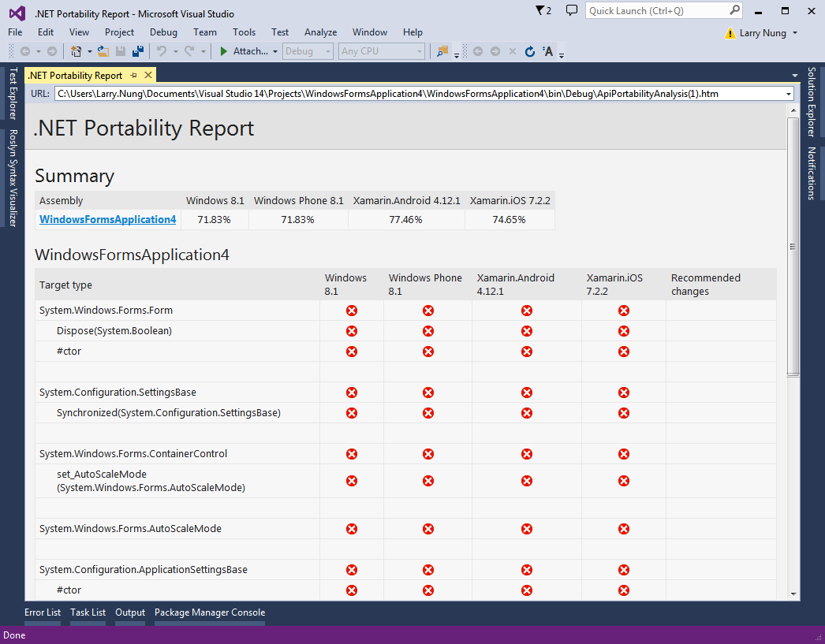
Task: Click Xamarin.iOS red X for System.Windows.Forms.AutoScaleMode row
Action: pyautogui.click(x=624, y=529)
